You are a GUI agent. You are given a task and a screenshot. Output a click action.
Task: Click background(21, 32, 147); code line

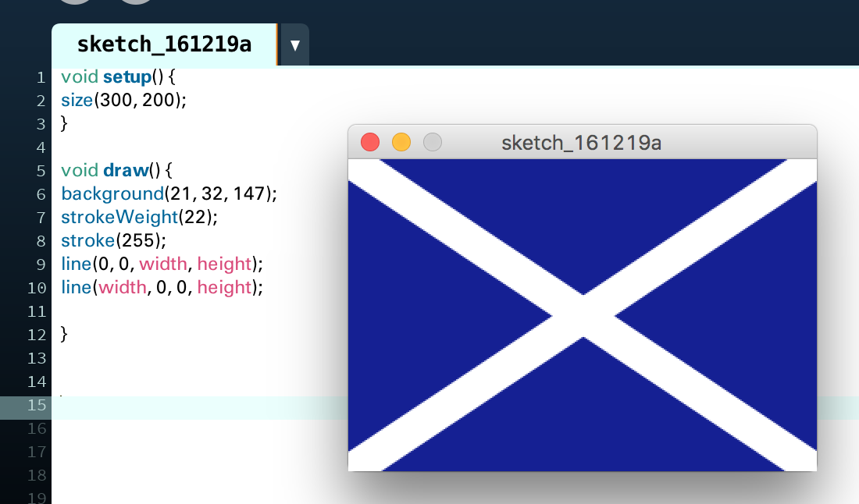(169, 193)
